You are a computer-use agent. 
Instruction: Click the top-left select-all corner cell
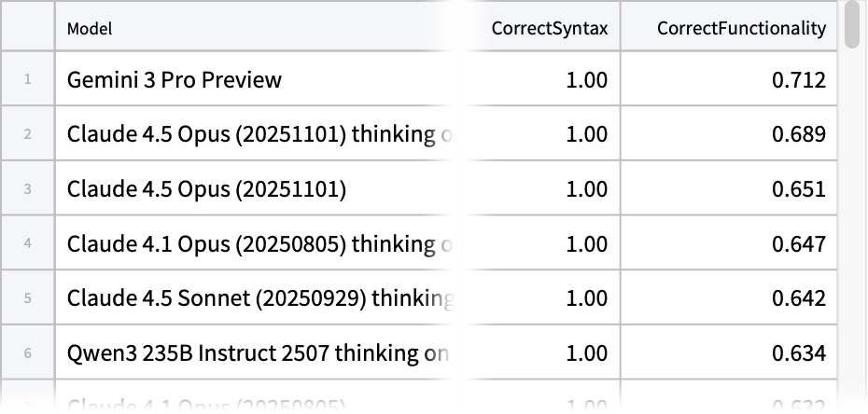click(27, 26)
